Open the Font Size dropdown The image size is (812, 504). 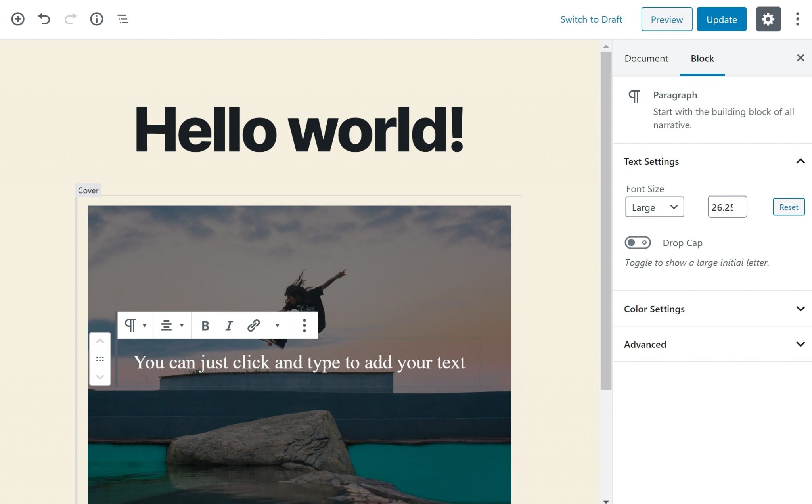point(654,207)
